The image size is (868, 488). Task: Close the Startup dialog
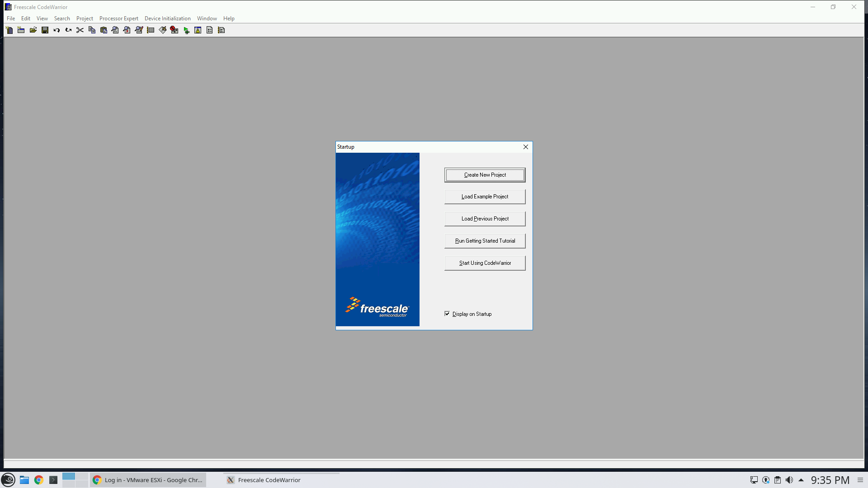click(526, 147)
